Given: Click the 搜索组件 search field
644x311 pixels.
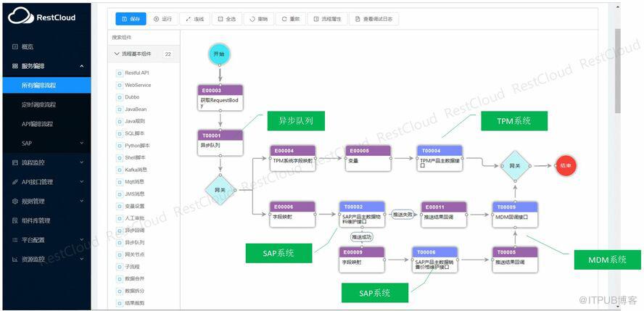Looking at the screenshot, I should (x=144, y=38).
